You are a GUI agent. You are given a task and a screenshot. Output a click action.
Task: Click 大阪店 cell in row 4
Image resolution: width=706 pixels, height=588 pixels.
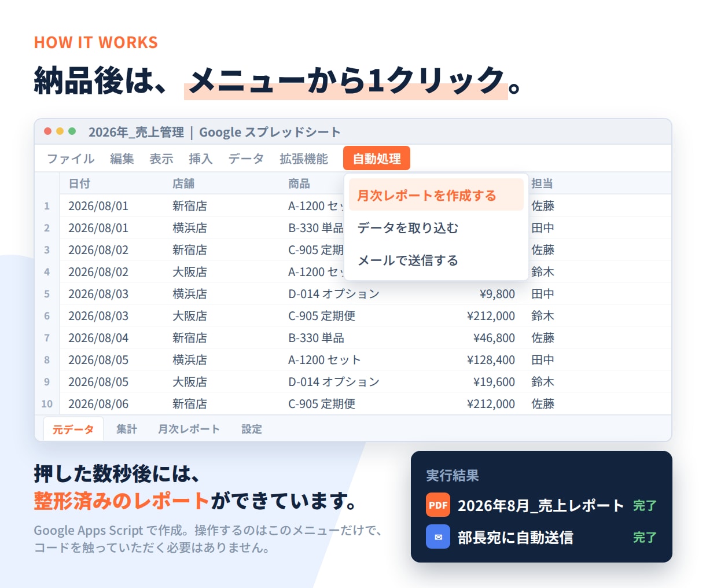point(190,271)
